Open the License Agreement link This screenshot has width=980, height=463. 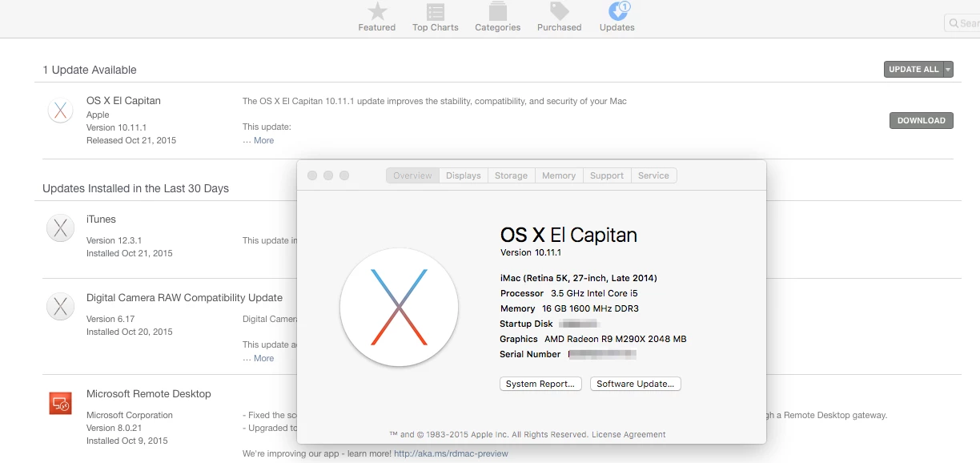tap(629, 434)
